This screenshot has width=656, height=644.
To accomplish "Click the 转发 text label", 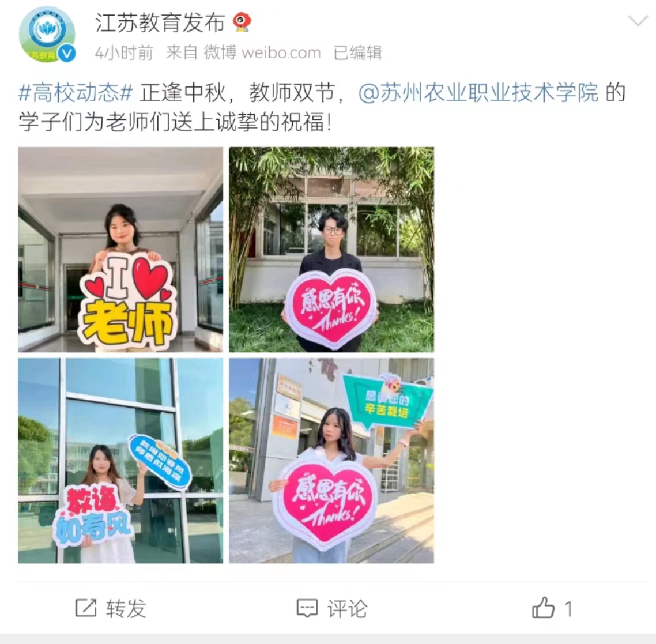I will [x=126, y=608].
